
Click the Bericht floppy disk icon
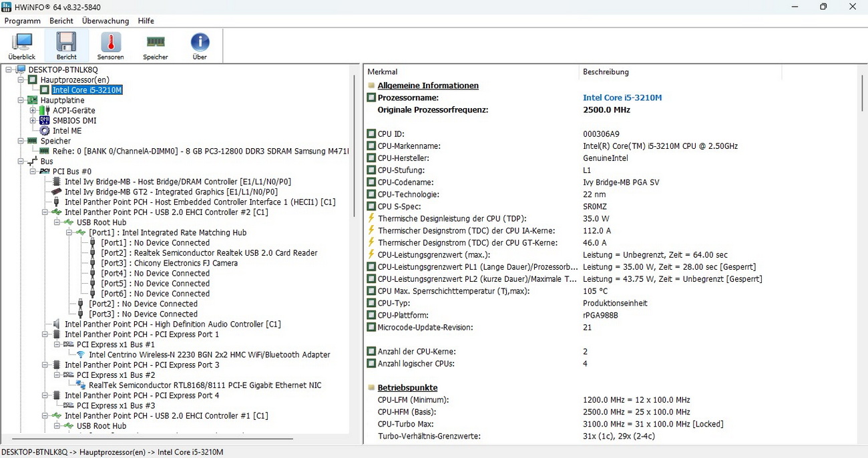click(x=66, y=47)
